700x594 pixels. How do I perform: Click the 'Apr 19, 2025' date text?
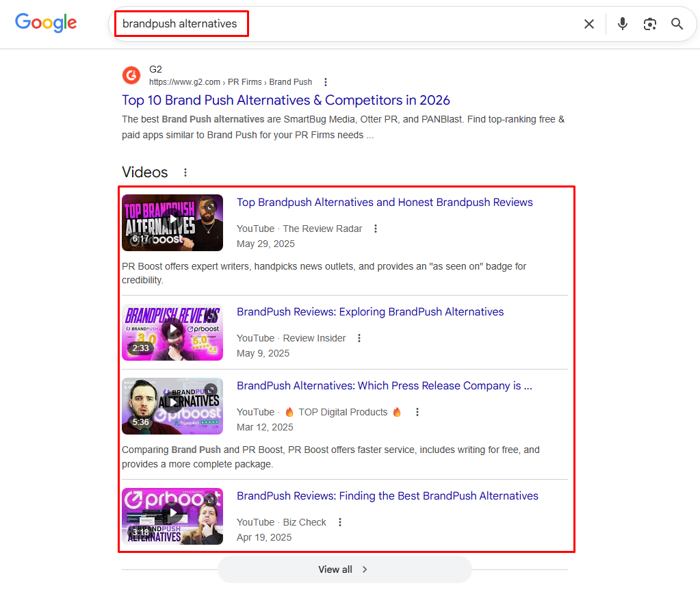[264, 537]
